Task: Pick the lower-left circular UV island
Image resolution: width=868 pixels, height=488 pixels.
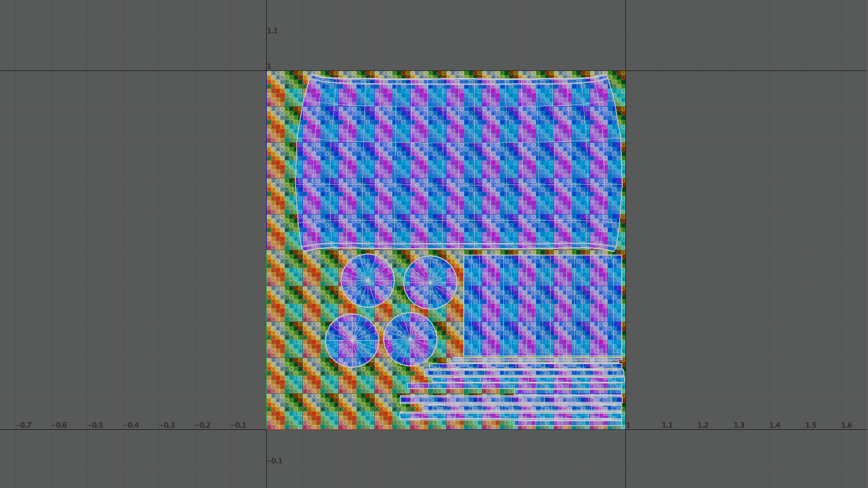Action: coord(352,340)
